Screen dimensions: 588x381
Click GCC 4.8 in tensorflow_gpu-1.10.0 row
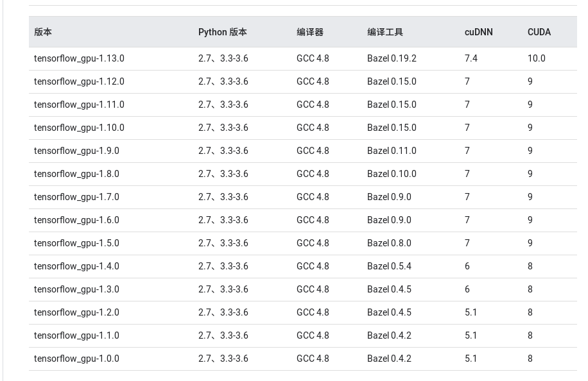point(313,128)
